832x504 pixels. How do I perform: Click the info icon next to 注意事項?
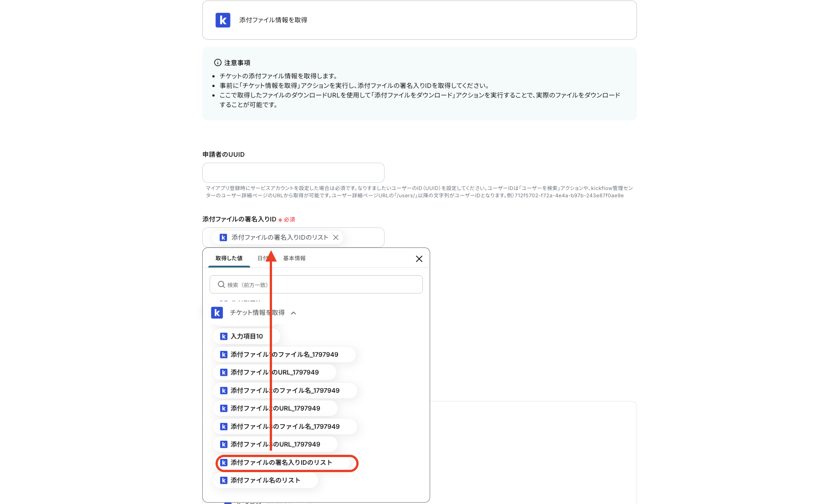[x=218, y=62]
